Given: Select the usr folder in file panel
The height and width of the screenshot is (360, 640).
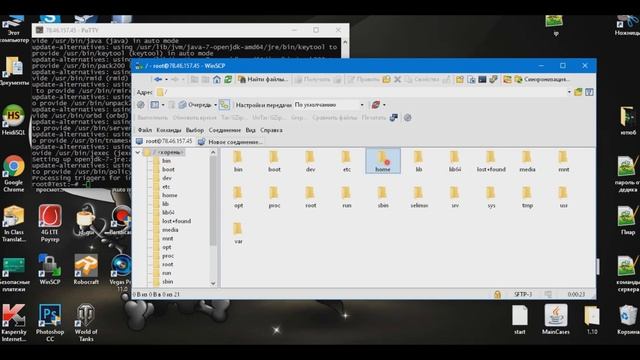Looking at the screenshot, I should [x=564, y=197].
